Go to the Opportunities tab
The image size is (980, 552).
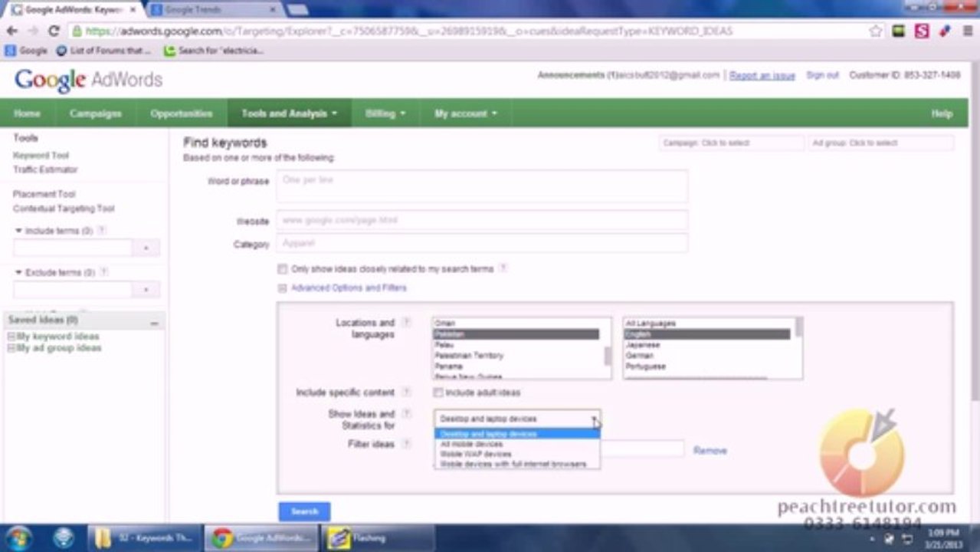(182, 113)
